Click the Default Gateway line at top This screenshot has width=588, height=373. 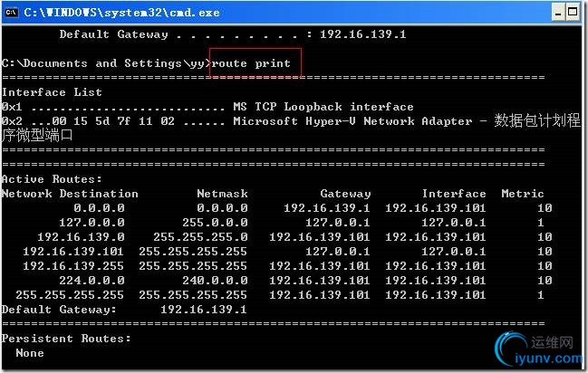pos(233,34)
